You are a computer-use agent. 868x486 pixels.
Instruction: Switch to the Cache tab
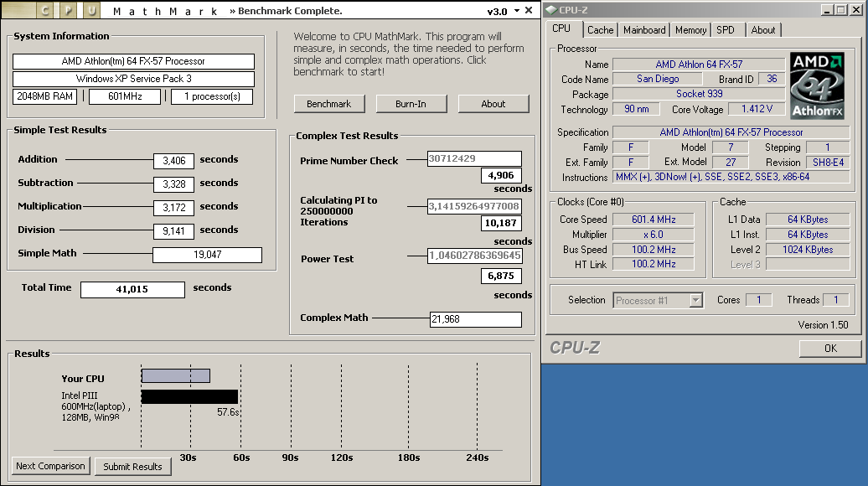click(x=600, y=29)
